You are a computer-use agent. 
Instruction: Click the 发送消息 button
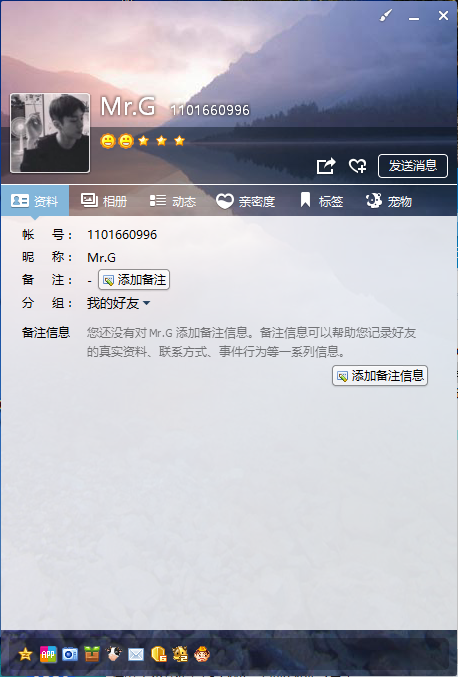[413, 166]
